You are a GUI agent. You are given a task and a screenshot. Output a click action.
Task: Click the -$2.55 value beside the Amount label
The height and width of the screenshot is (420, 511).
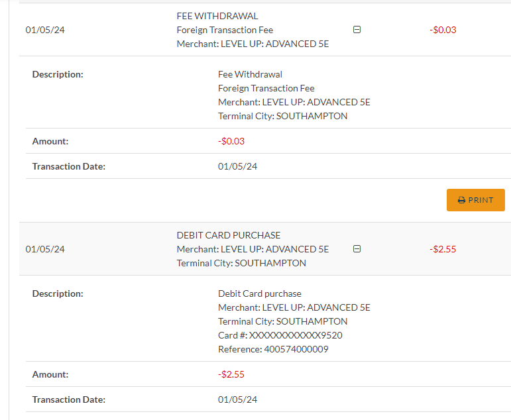click(231, 374)
